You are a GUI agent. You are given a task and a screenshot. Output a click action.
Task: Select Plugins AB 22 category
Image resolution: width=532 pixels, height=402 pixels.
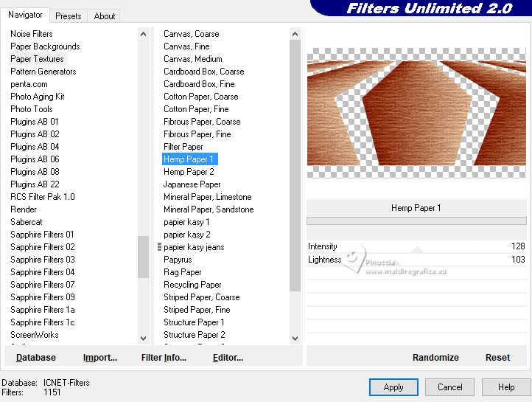(35, 184)
